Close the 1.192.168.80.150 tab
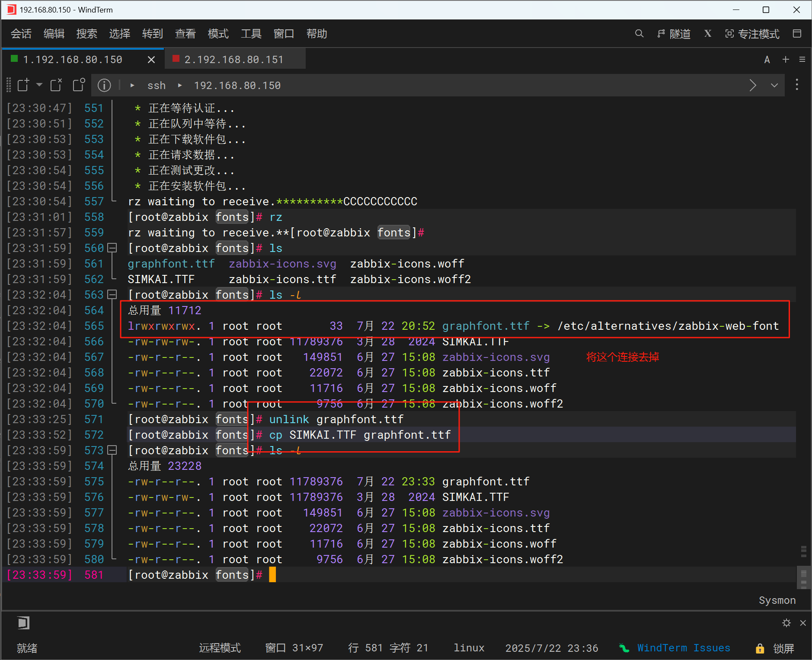 151,60
